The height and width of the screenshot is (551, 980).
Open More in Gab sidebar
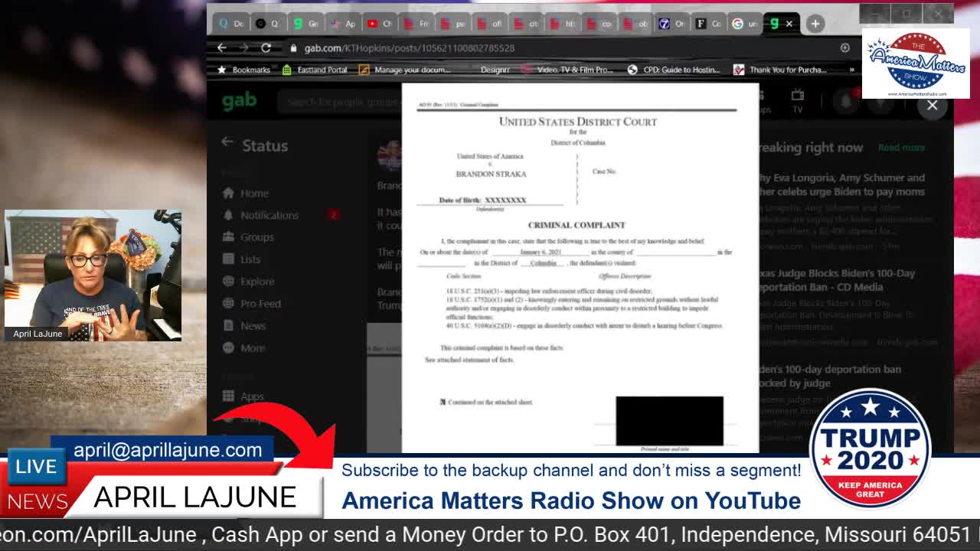243,348
